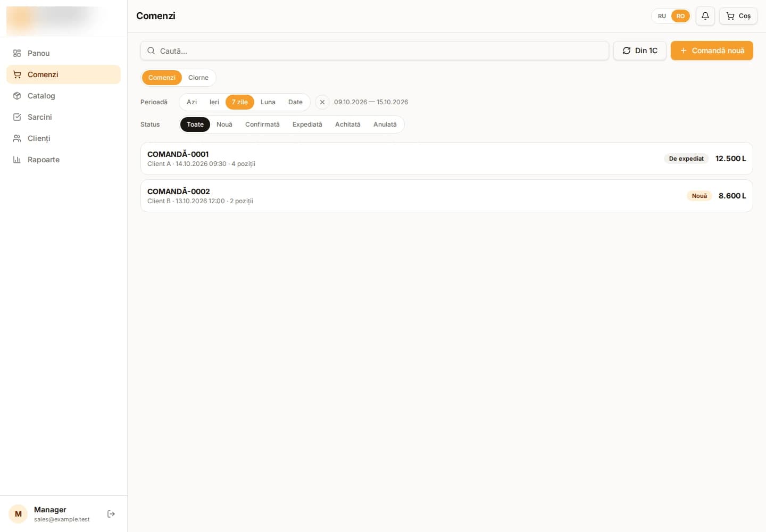Filter period to Luna
766x532 pixels.
(x=268, y=102)
